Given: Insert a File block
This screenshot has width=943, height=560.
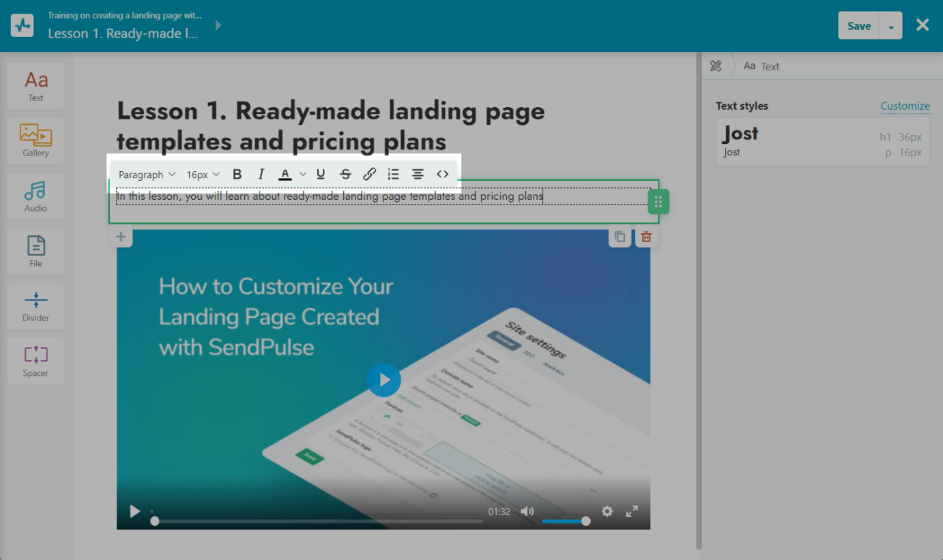Looking at the screenshot, I should [35, 251].
